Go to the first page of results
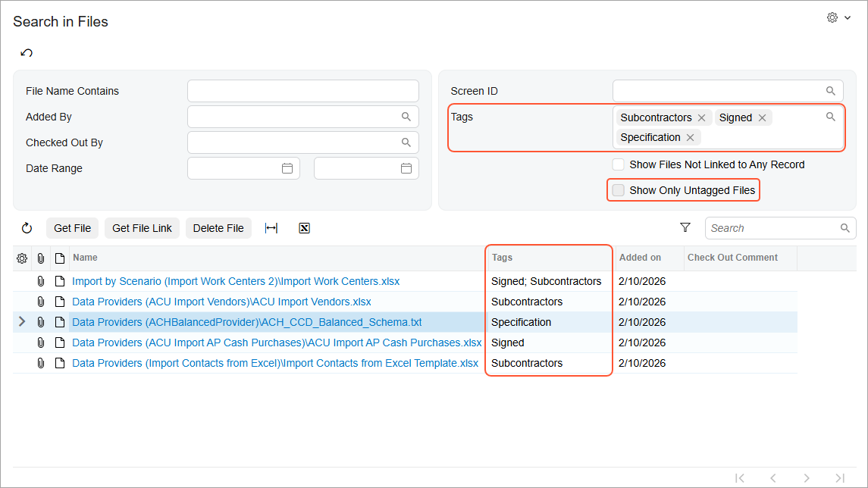The height and width of the screenshot is (488, 868). point(740,478)
